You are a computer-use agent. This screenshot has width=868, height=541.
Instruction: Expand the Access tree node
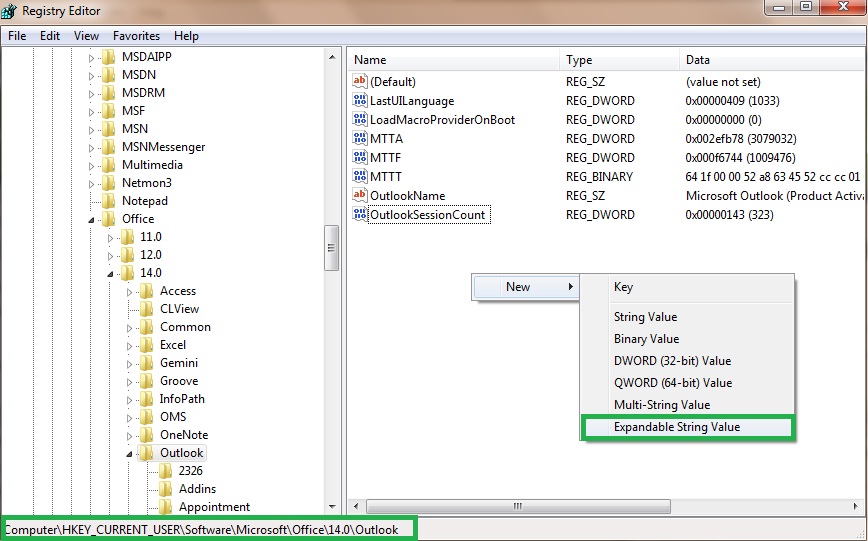pyautogui.click(x=130, y=292)
